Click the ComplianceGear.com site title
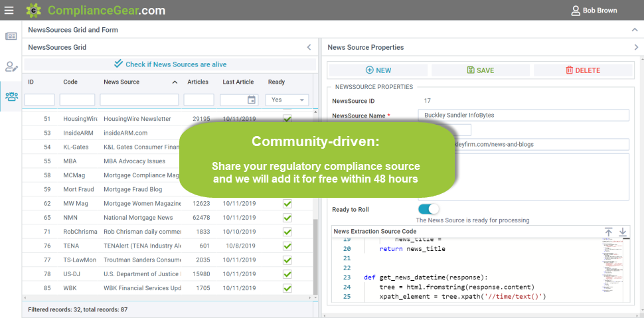 point(107,10)
